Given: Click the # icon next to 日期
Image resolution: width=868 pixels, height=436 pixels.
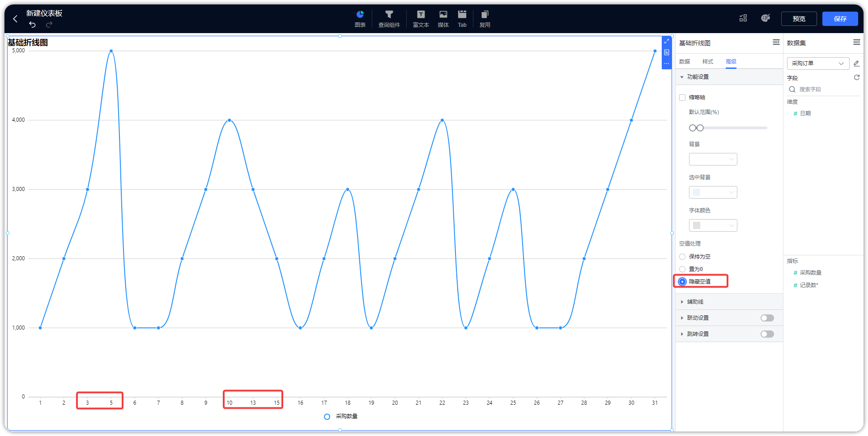Looking at the screenshot, I should coord(795,114).
